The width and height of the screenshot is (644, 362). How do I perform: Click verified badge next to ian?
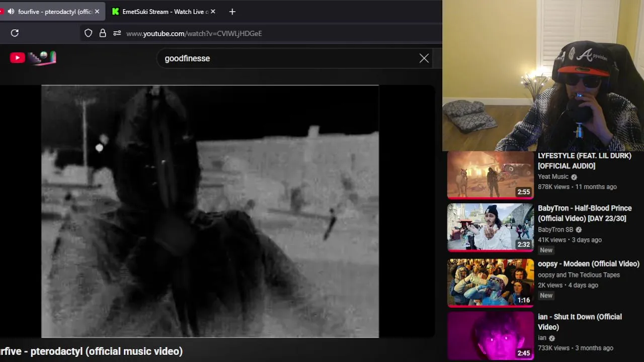coord(552,338)
